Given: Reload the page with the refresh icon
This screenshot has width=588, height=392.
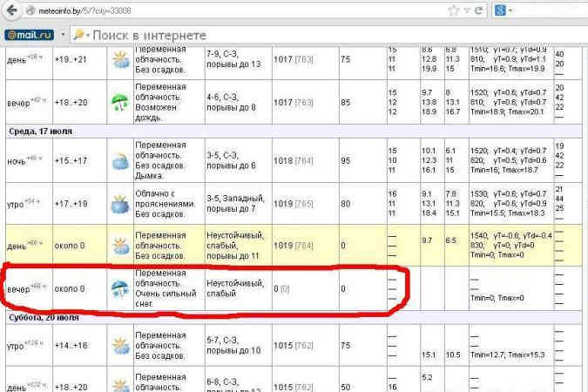Looking at the screenshot, I should (x=478, y=10).
